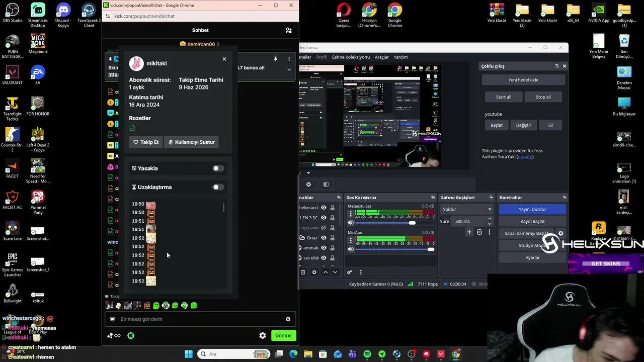Screen dimensions: 644x362
Task: Expand the pinned message chevron
Action: point(289,70)
